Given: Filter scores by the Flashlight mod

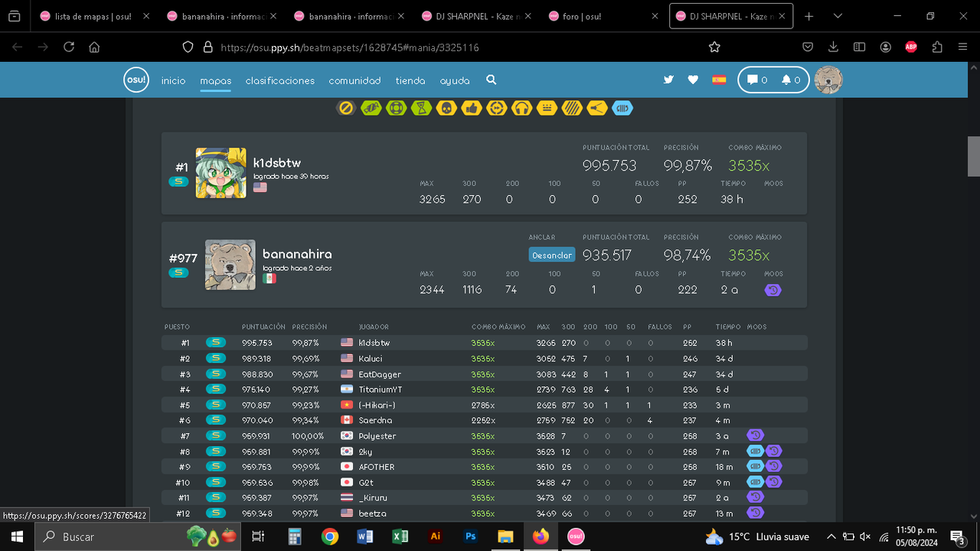Looking at the screenshot, I should [x=597, y=109].
